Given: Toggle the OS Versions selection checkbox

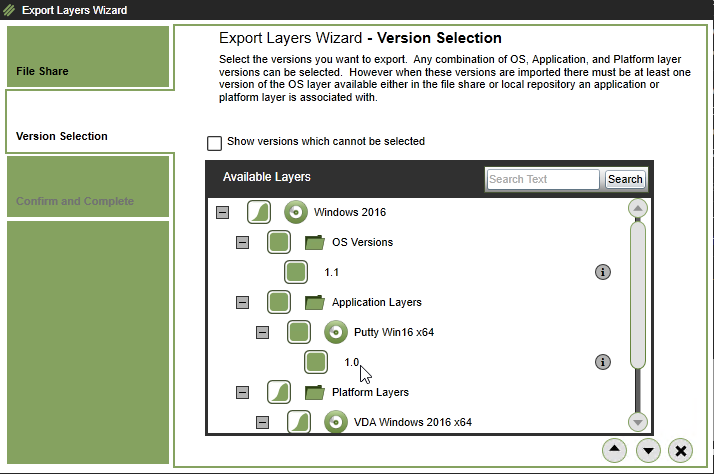Looking at the screenshot, I should click(x=279, y=242).
